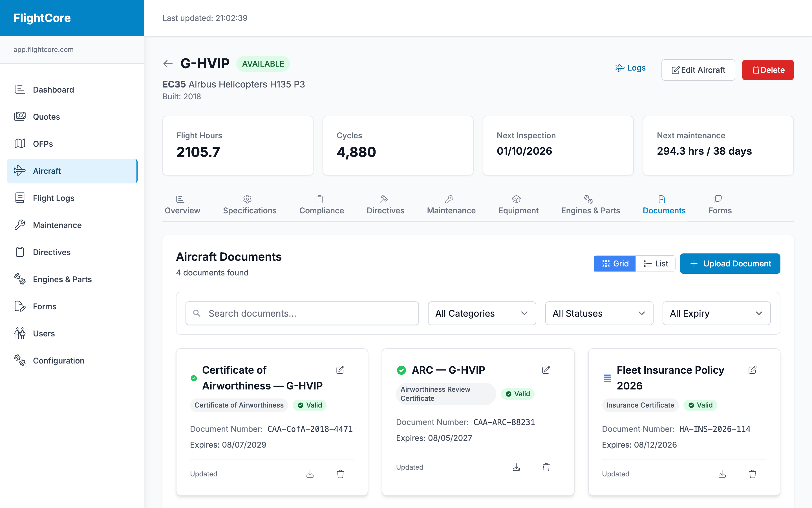Open the Directives tab

pyautogui.click(x=385, y=205)
